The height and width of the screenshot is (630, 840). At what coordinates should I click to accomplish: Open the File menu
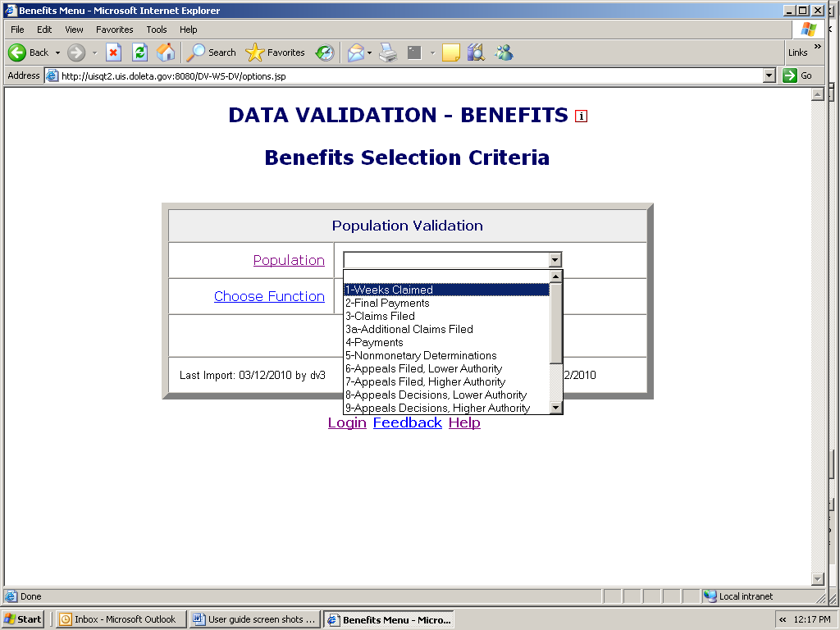coord(17,30)
